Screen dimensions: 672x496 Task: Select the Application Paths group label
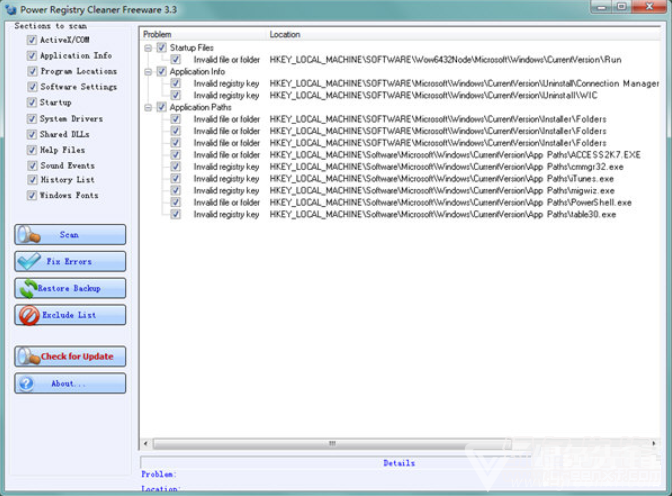coord(201,107)
